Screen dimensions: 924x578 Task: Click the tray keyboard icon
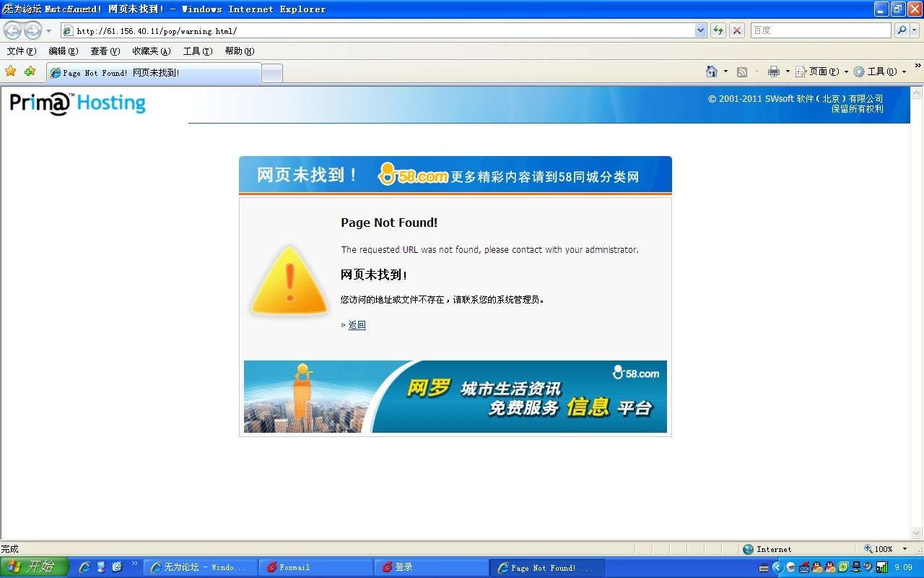(764, 568)
